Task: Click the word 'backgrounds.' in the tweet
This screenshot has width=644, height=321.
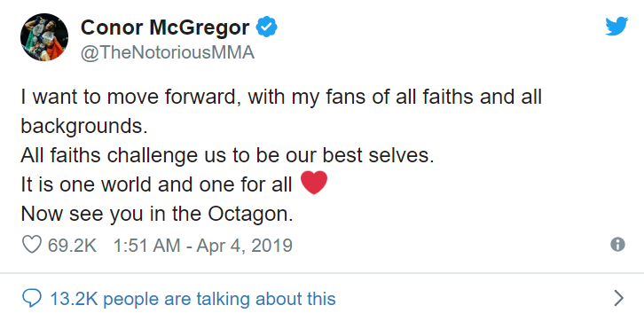Action: point(83,127)
